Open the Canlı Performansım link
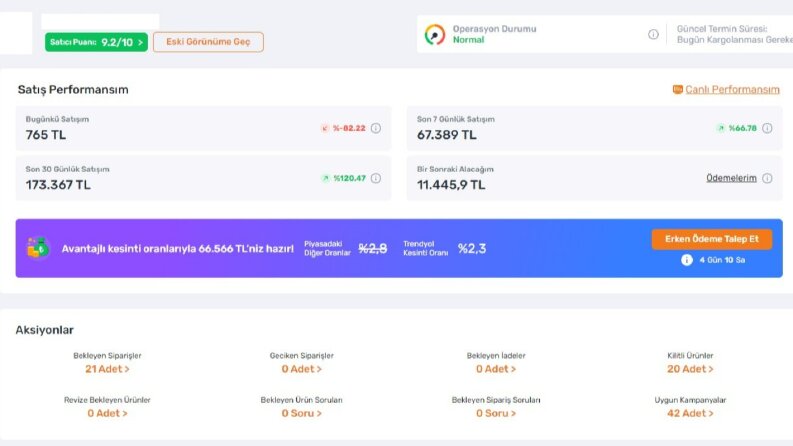Screen dimensions: 793x446 pyautogui.click(x=732, y=90)
